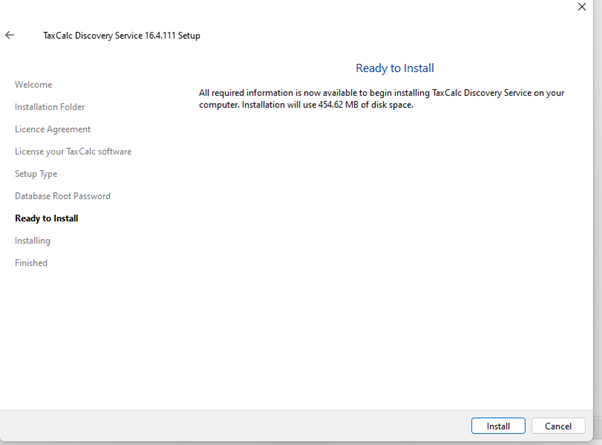Select the Licence Agreement step
This screenshot has width=602, height=445.
point(53,129)
